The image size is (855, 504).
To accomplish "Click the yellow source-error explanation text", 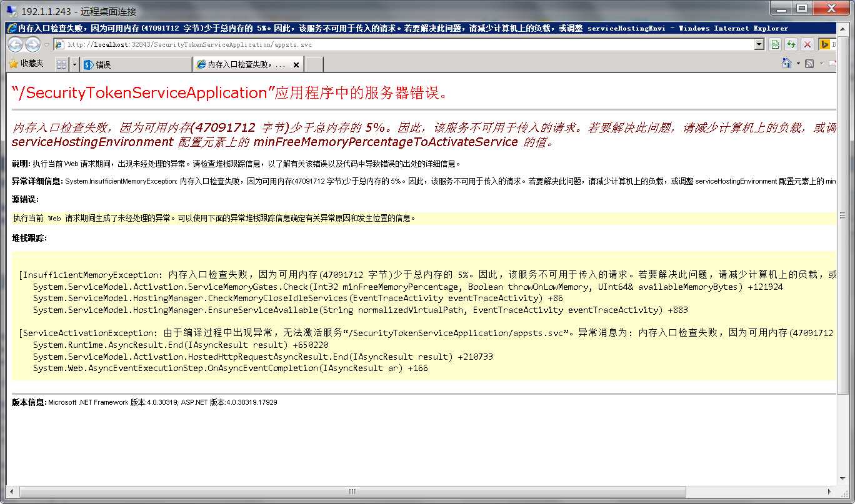I will pos(214,218).
